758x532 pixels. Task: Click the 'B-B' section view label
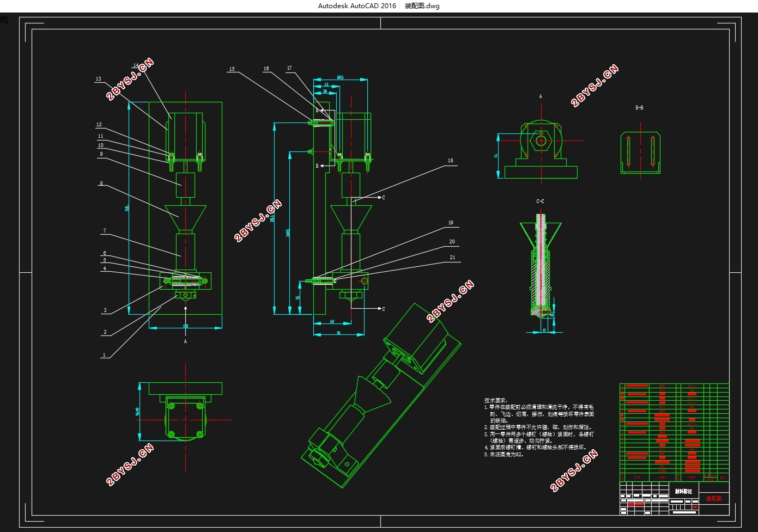[639, 108]
